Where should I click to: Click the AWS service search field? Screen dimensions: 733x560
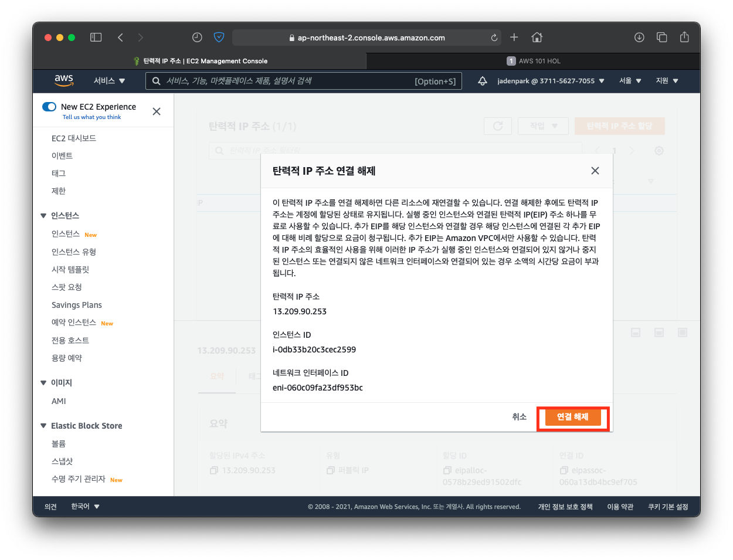[304, 81]
